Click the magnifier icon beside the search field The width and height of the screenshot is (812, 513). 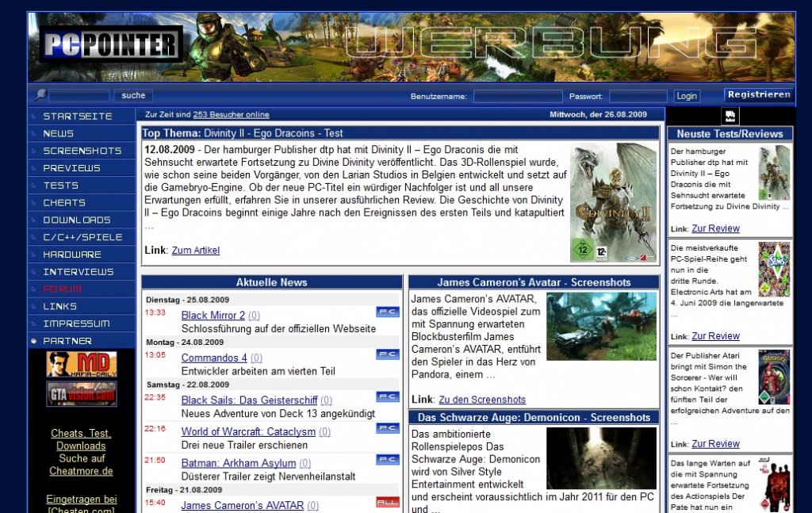tap(40, 95)
